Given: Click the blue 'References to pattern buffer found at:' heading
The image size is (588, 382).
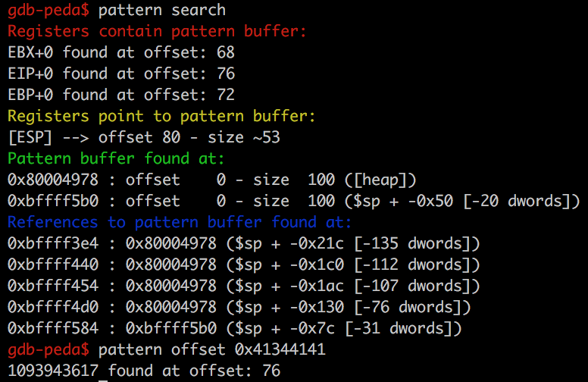Looking at the screenshot, I should pos(180,223).
